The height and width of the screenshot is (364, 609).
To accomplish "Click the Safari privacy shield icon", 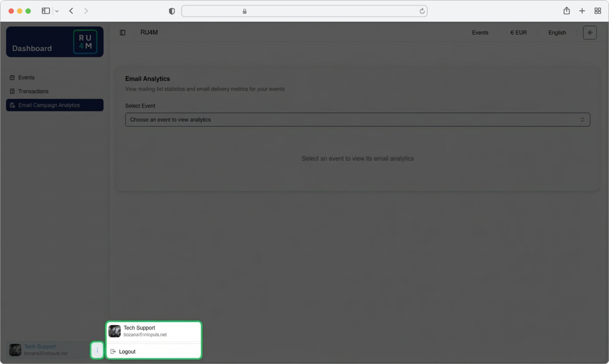I will click(x=172, y=11).
